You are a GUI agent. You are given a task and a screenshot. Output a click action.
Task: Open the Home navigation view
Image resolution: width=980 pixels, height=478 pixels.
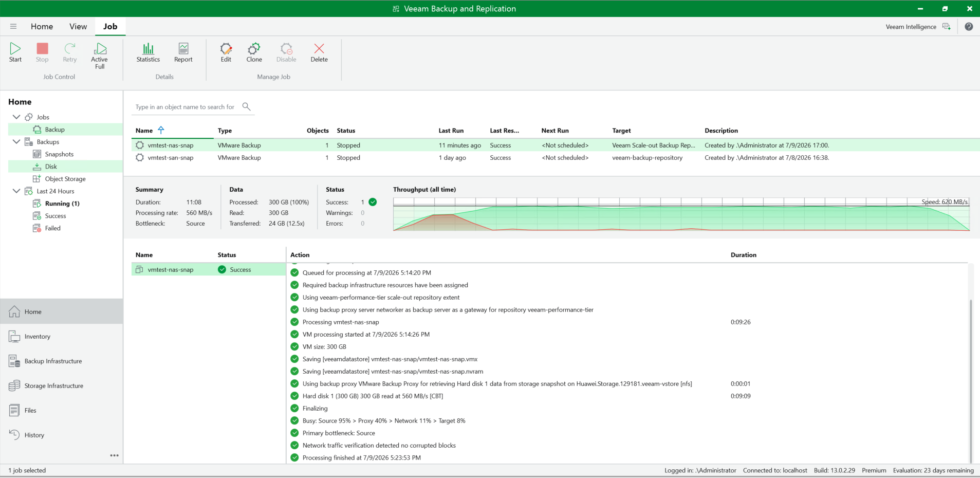click(x=62, y=311)
